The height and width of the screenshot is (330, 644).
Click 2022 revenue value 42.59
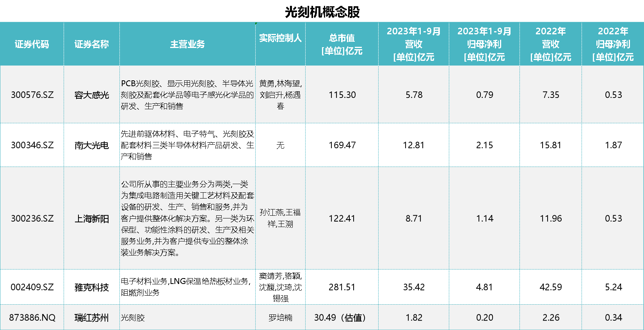click(551, 287)
